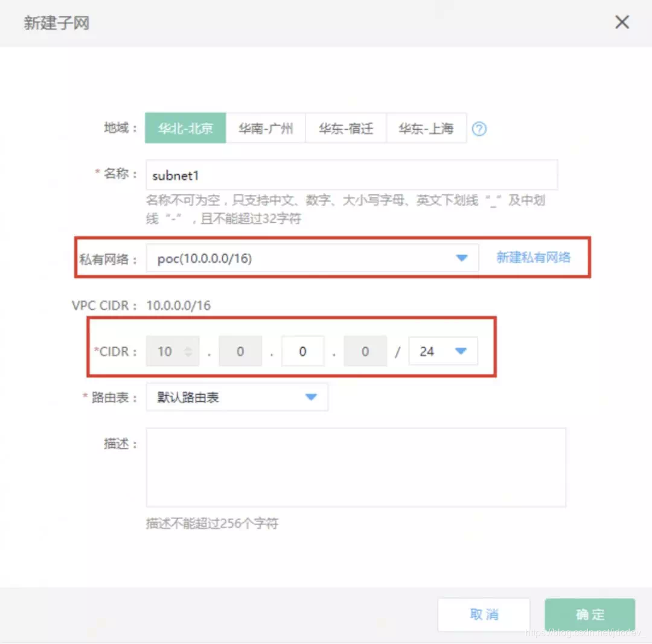
Task: Open the subnet mask /24 dropdown
Action: click(461, 351)
